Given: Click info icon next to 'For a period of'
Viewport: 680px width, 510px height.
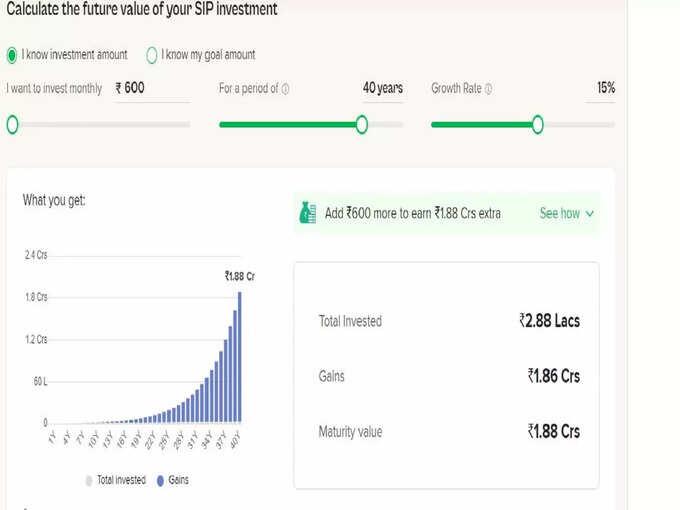Looking at the screenshot, I should [286, 89].
